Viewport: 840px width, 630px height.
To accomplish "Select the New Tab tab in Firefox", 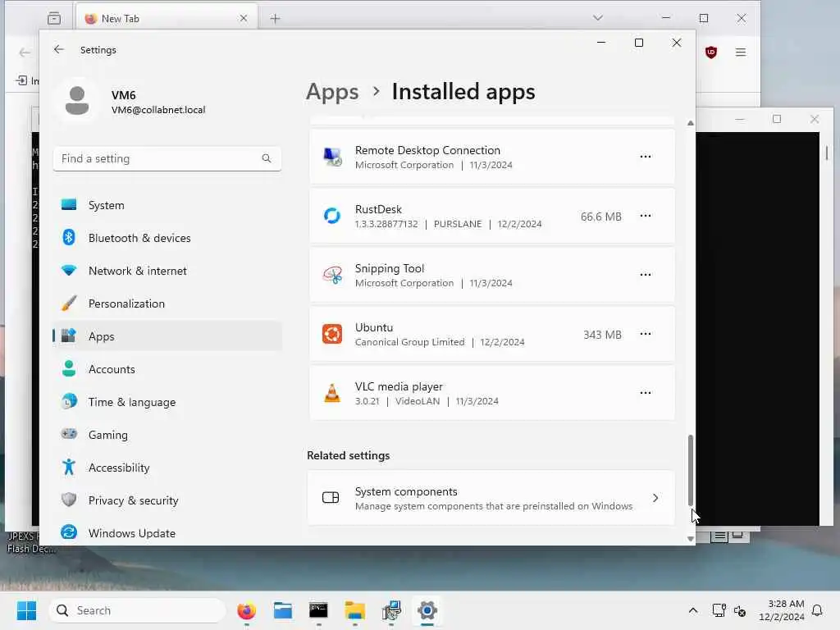I will pyautogui.click(x=167, y=18).
